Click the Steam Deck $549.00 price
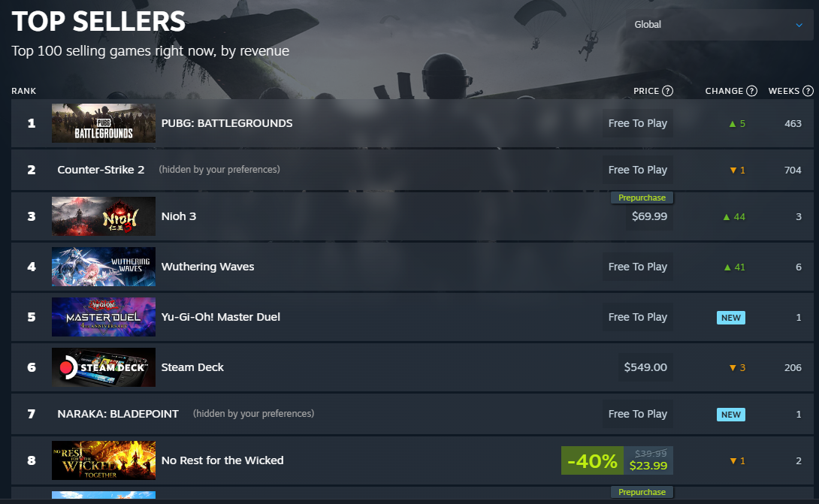This screenshot has width=819, height=504. pyautogui.click(x=645, y=367)
